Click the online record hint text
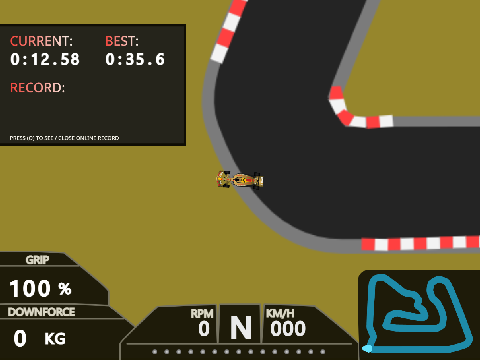Viewport: 480px width, 360px height. [x=64, y=138]
